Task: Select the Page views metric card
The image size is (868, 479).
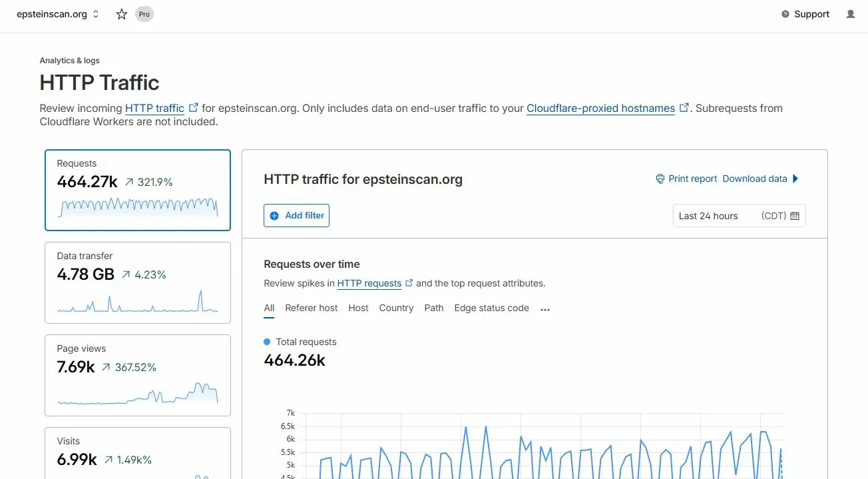Action: [x=138, y=375]
